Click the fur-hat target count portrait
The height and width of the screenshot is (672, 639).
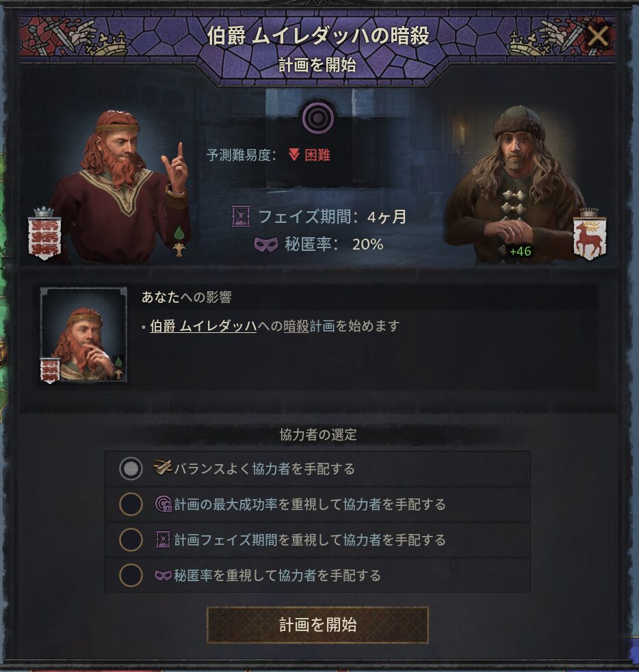[517, 185]
